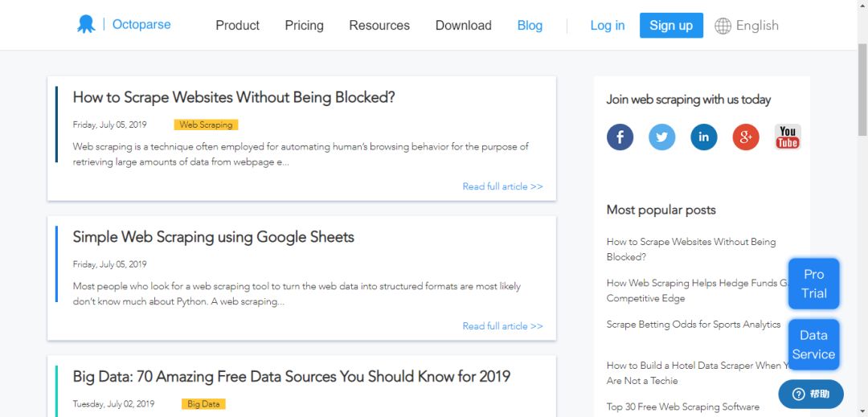Click the page vertical scrollbar thumb
Image resolution: width=868 pixels, height=417 pixels.
pyautogui.click(x=862, y=88)
